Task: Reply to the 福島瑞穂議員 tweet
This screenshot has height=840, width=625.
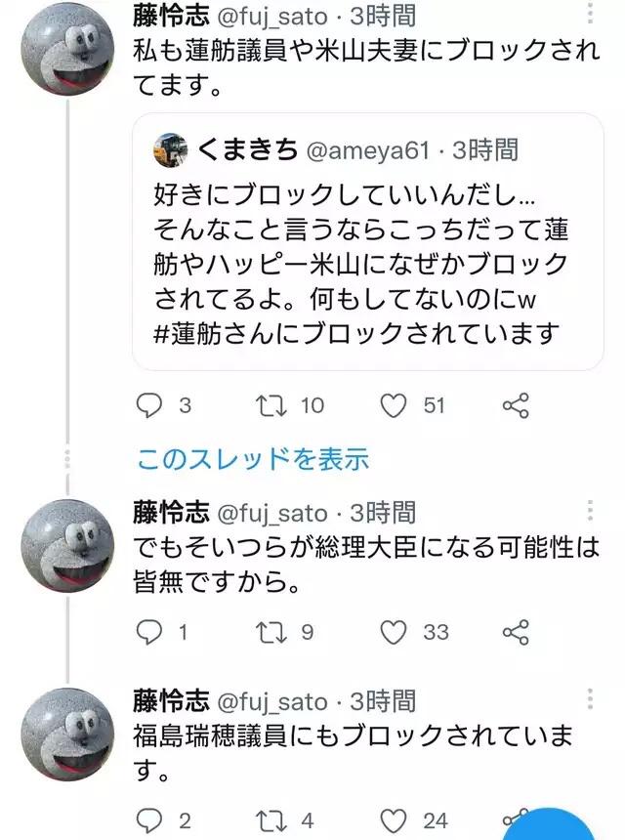Action: coord(148,819)
